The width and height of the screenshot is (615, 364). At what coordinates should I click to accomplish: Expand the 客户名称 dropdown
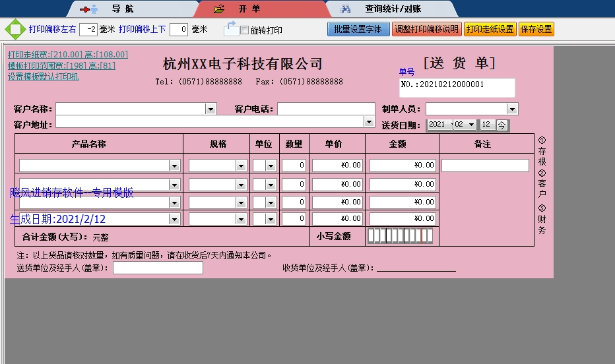(x=210, y=109)
